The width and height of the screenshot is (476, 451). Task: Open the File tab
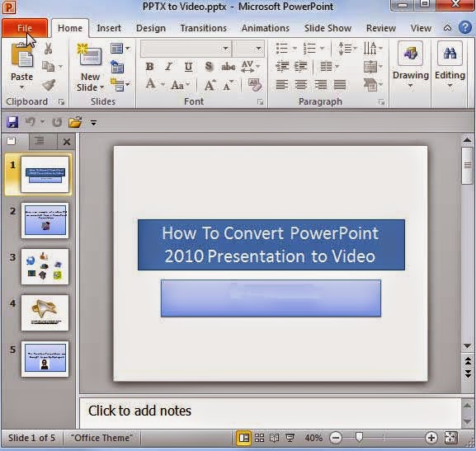click(x=25, y=28)
